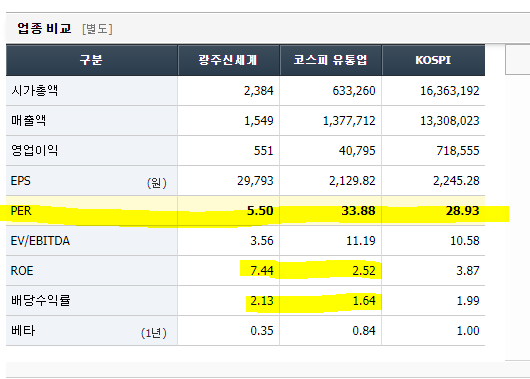Image resolution: width=530 pixels, height=379 pixels.
Task: Select revenue value 13,308,023
Action: [450, 121]
